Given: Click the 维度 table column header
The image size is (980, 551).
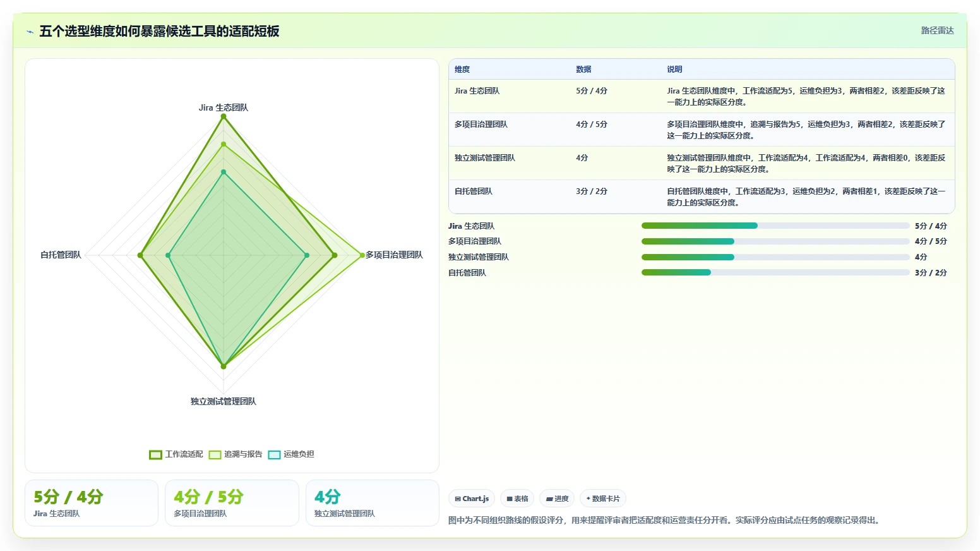Looking at the screenshot, I should [462, 70].
